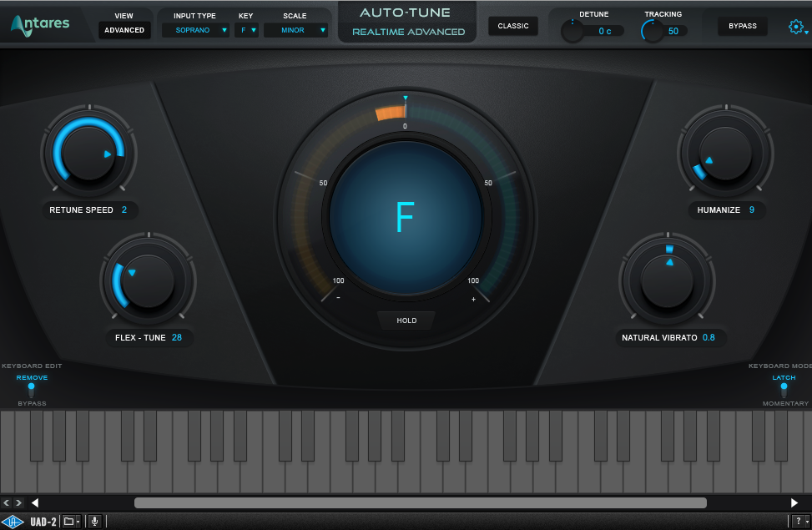This screenshot has width=812, height=530.
Task: Click the settings gear icon
Action: (x=795, y=27)
